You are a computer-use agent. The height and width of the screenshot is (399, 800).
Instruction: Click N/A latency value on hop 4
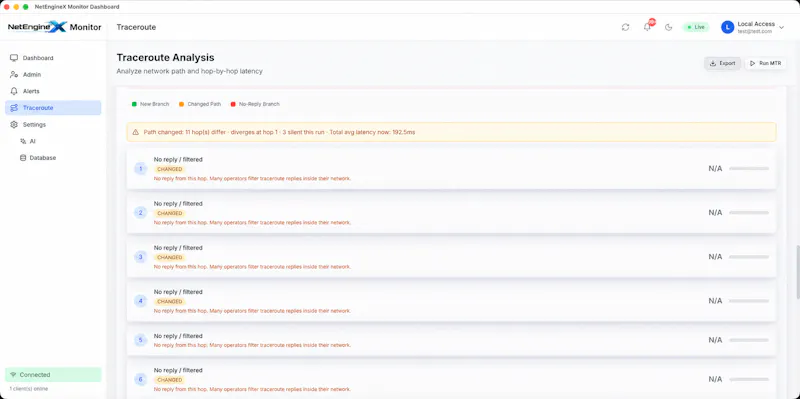tap(715, 301)
